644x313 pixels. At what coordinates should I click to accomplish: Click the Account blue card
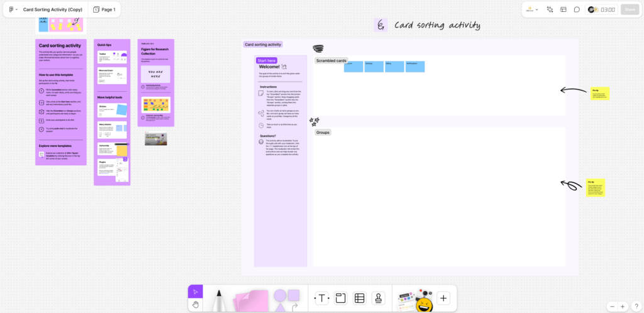[x=353, y=67]
